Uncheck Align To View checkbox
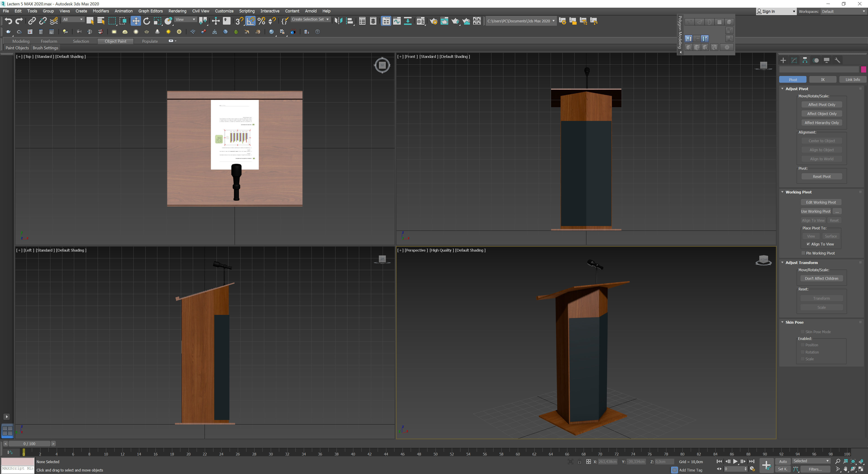868x474 pixels. click(808, 244)
